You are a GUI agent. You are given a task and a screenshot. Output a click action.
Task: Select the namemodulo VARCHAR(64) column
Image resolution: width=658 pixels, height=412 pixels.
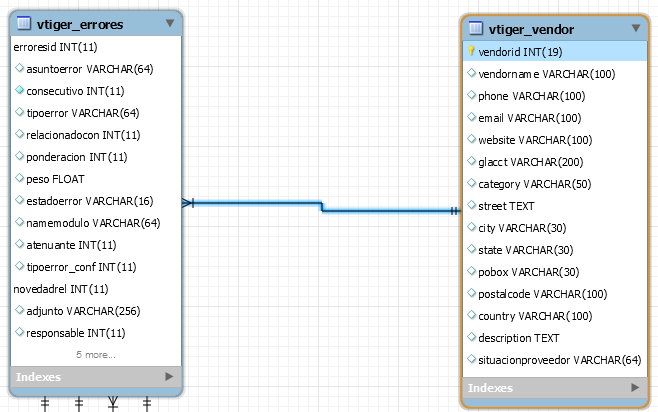click(x=96, y=223)
